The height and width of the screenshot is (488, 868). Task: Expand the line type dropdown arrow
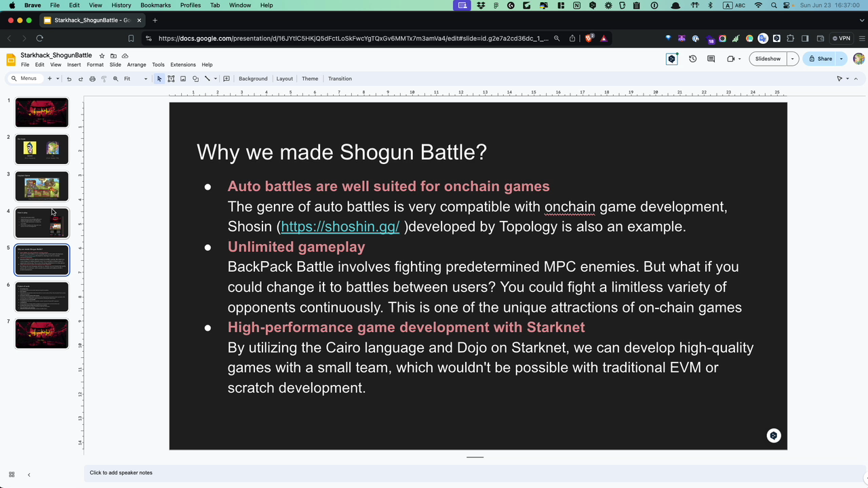coord(216,79)
